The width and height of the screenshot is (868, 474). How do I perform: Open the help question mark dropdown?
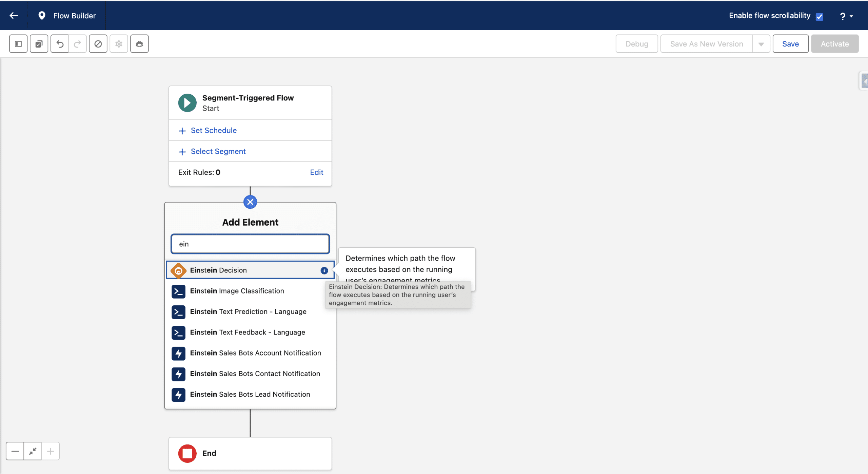(846, 16)
